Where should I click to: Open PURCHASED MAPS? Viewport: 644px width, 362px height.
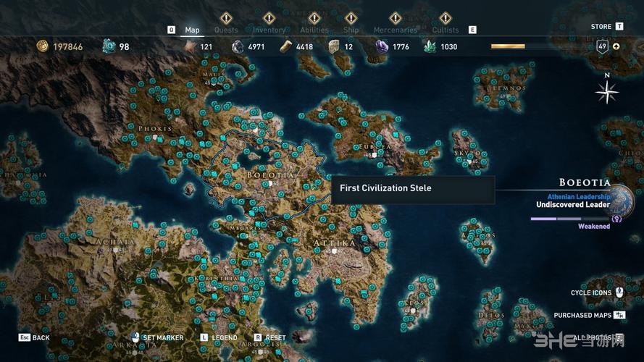(590, 315)
